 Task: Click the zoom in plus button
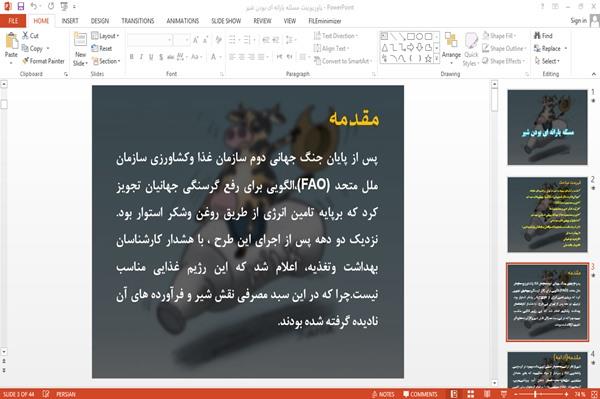click(566, 394)
